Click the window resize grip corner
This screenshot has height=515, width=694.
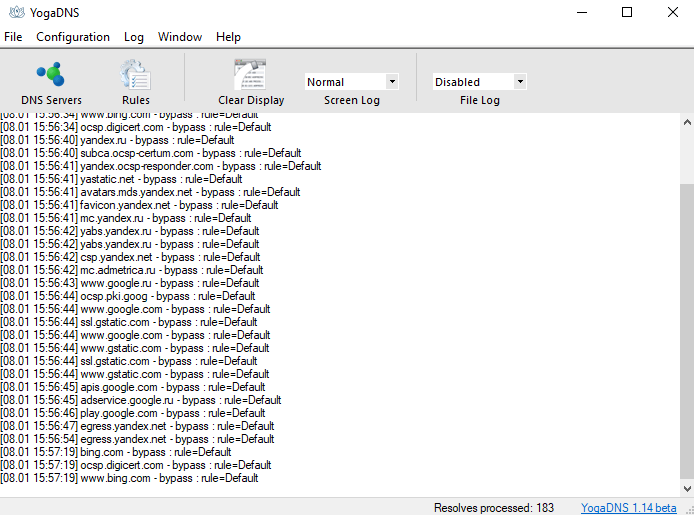[x=689, y=510]
